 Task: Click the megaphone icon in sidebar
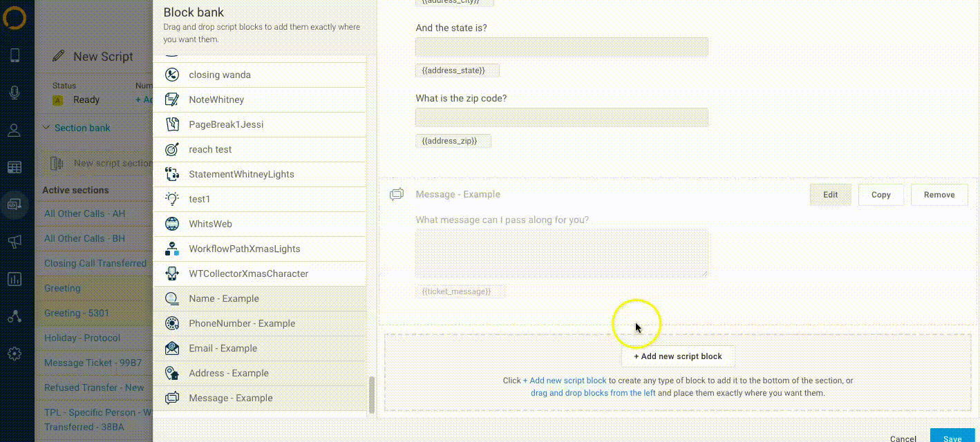pos(15,241)
